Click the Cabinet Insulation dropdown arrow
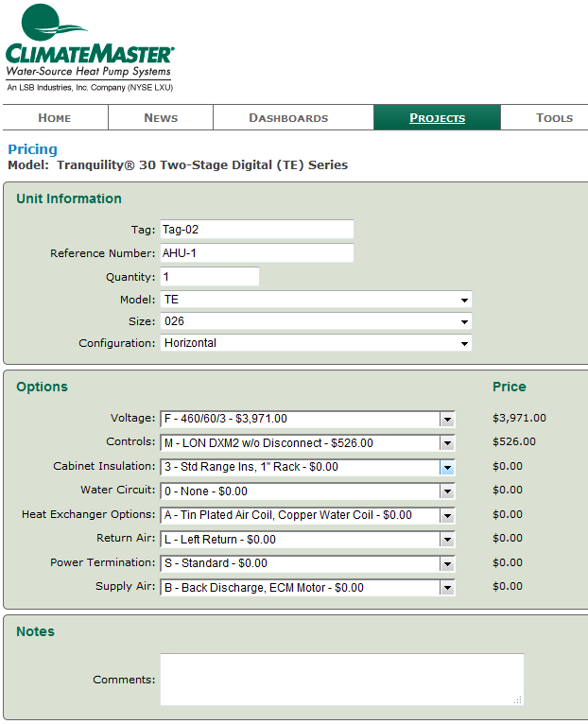This screenshot has width=588, height=724. tap(447, 467)
